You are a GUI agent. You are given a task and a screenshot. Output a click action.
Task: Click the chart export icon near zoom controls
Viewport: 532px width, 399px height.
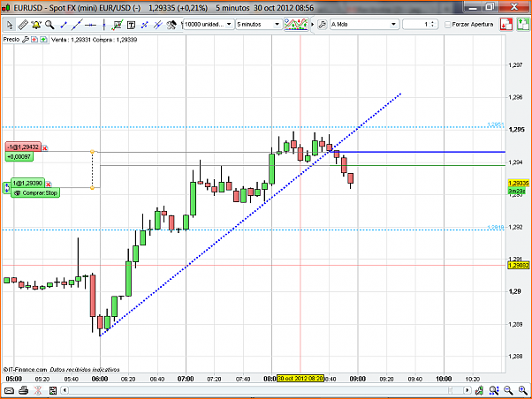tap(479, 390)
